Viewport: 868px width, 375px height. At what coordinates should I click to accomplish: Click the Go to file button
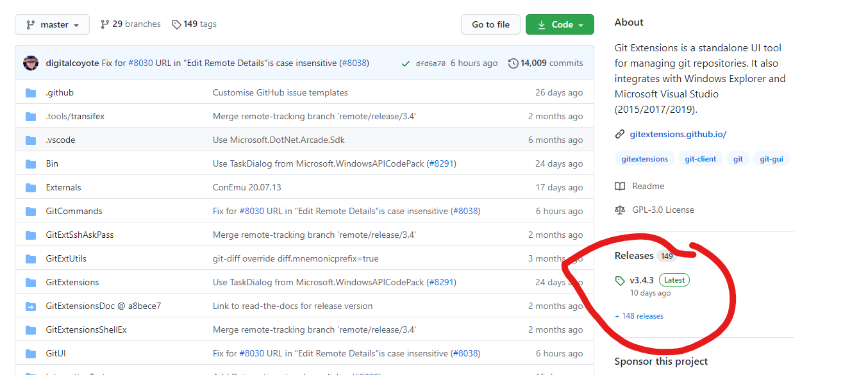(490, 24)
